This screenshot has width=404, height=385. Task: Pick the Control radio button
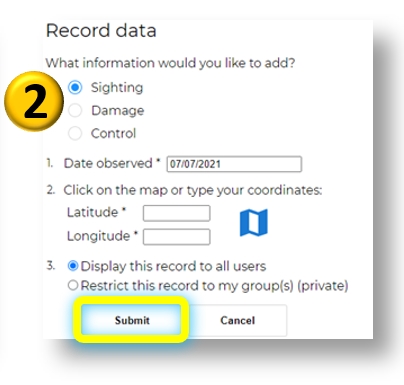click(x=75, y=133)
